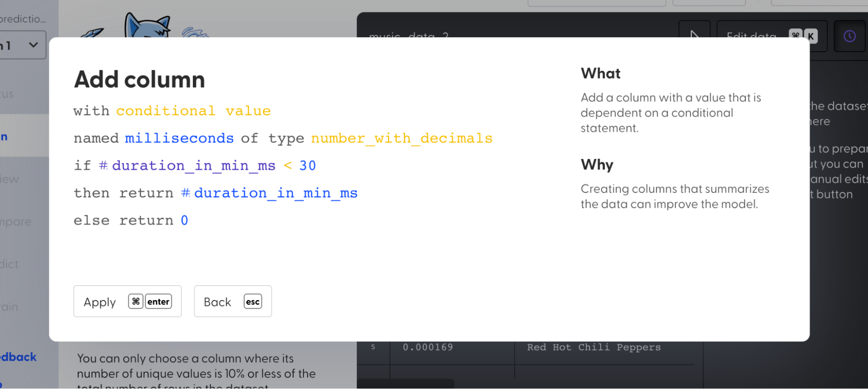Open the feedback link in sidebar

coord(18,357)
